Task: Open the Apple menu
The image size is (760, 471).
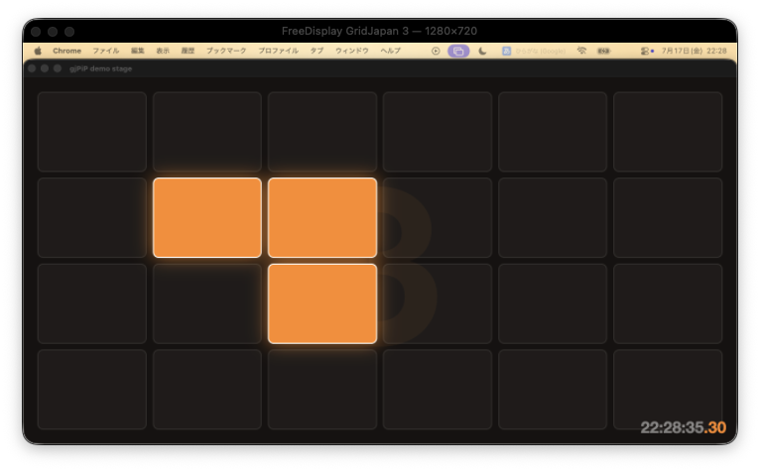Action: pyautogui.click(x=38, y=51)
